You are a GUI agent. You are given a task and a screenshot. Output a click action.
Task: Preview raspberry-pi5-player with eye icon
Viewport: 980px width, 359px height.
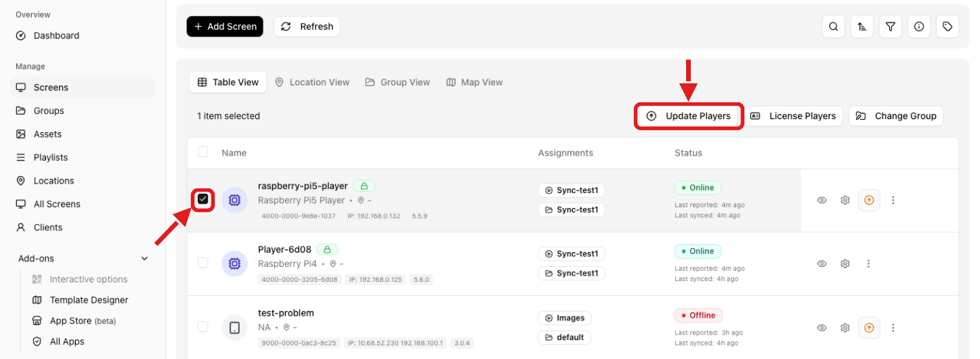[822, 200]
